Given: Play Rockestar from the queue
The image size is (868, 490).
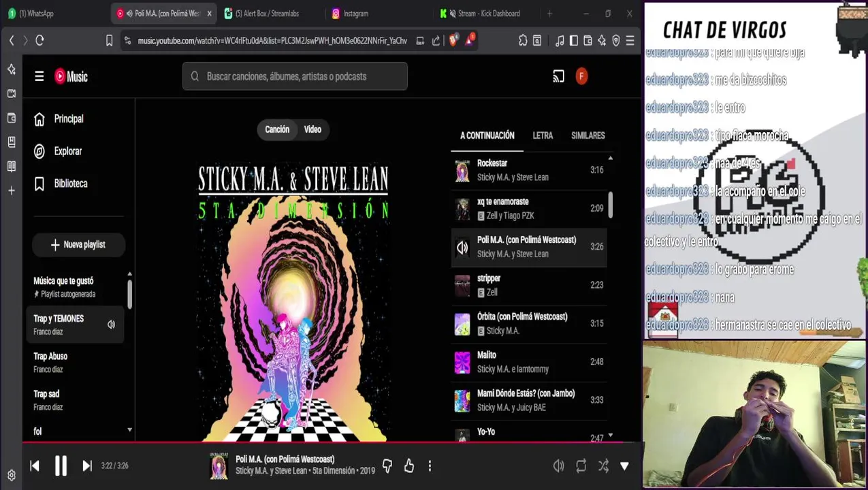Looking at the screenshot, I should click(x=529, y=170).
